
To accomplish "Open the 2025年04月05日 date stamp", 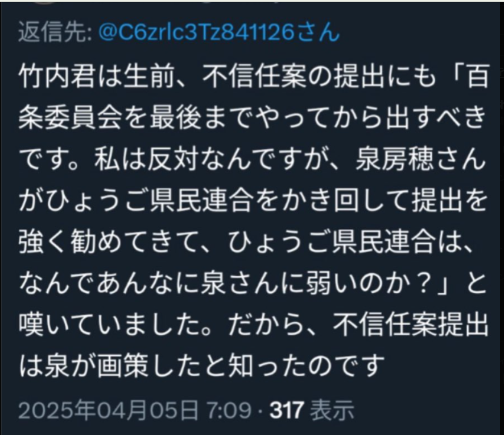I will point(108,411).
